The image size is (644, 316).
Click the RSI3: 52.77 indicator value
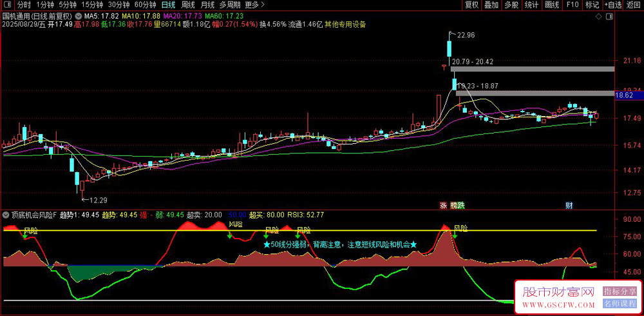307,215
